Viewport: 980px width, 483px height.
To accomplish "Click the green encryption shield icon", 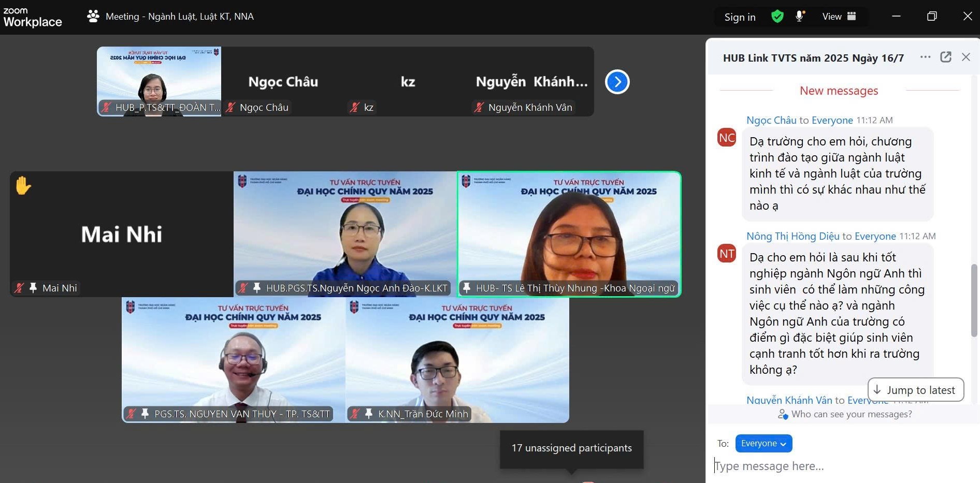I will coord(777,17).
